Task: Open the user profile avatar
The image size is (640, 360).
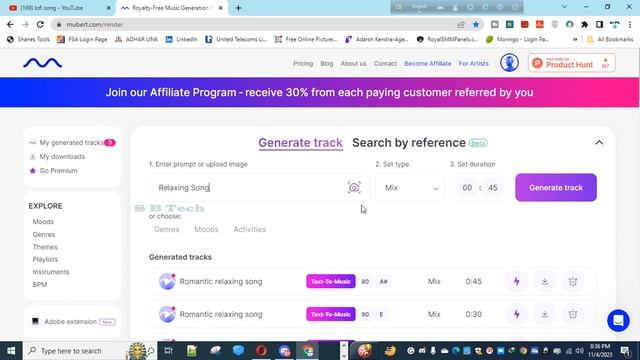Action: 509,63
